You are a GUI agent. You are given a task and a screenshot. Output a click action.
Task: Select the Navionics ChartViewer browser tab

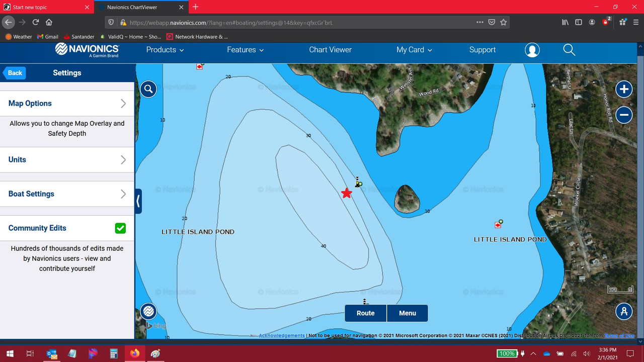point(140,7)
